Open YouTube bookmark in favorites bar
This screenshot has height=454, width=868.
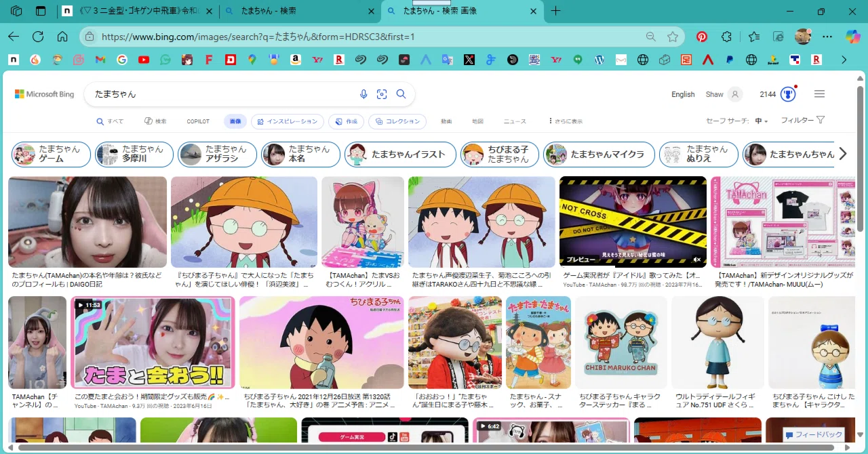[144, 60]
